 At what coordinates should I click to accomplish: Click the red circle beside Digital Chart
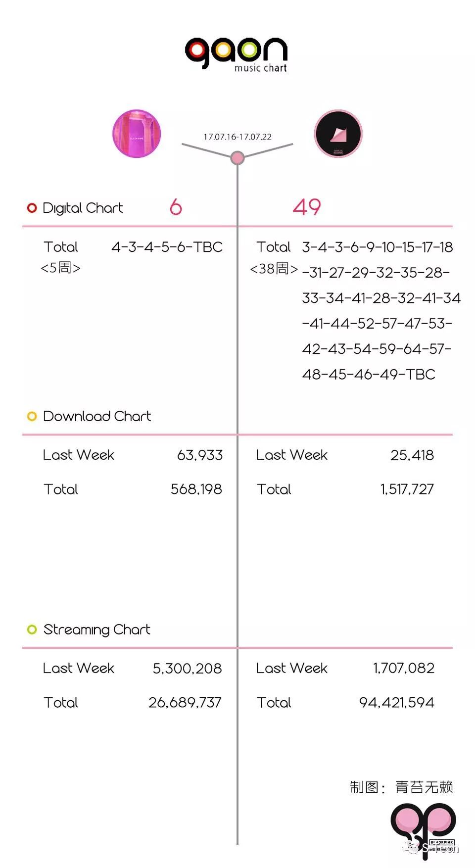pos(32,208)
